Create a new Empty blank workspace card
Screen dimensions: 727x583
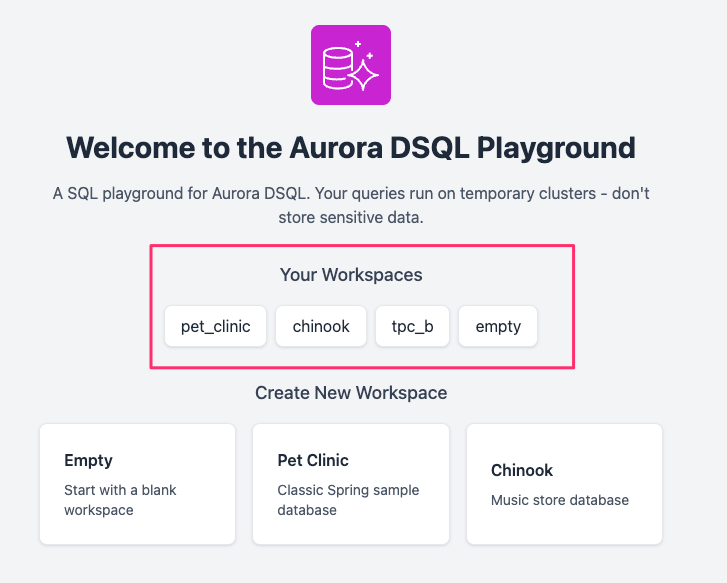138,484
